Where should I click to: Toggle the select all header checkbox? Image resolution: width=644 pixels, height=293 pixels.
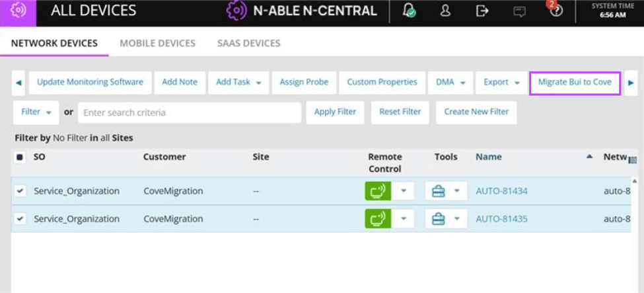tap(19, 157)
